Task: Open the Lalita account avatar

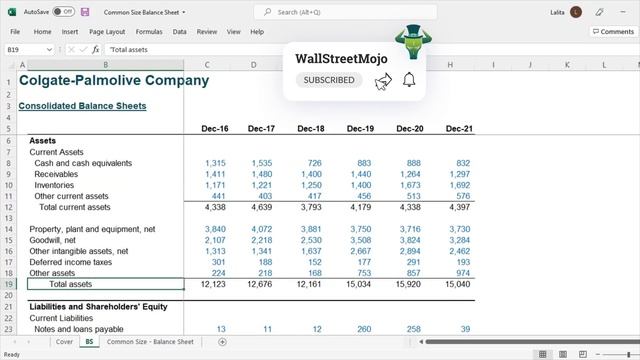Action: click(576, 12)
